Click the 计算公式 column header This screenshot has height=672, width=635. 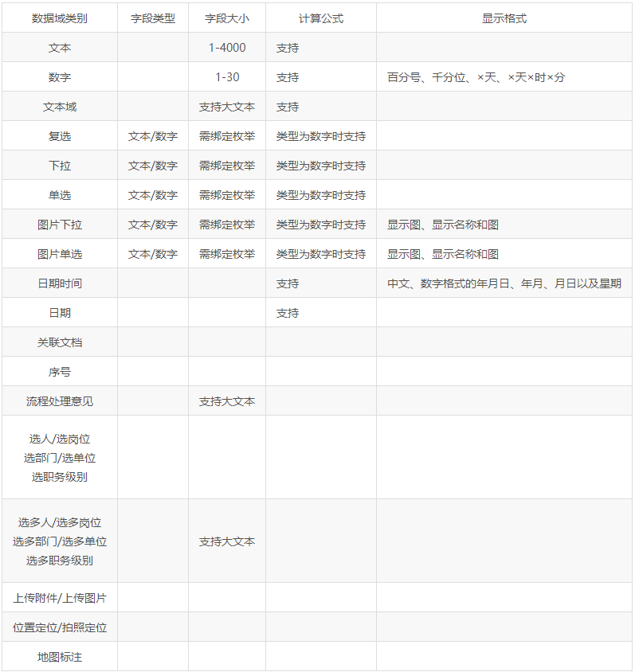(321, 18)
